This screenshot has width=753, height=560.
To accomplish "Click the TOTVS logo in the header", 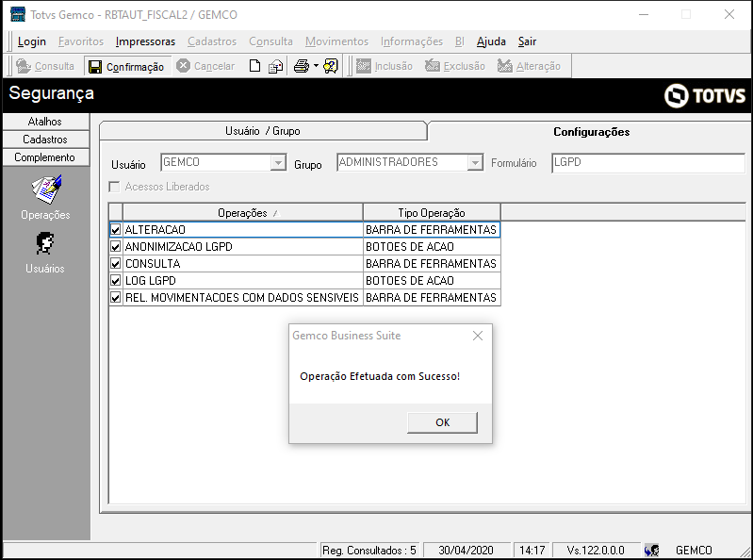I will pyautogui.click(x=705, y=95).
